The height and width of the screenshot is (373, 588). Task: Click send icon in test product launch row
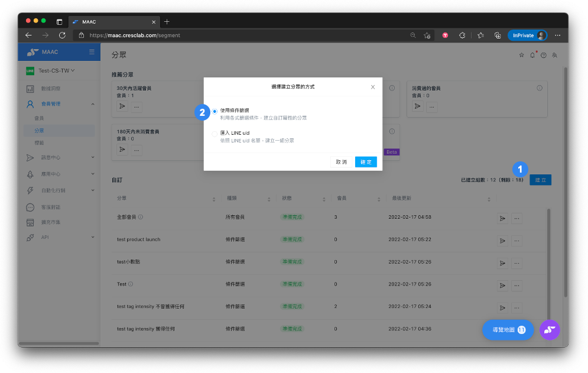tap(502, 241)
